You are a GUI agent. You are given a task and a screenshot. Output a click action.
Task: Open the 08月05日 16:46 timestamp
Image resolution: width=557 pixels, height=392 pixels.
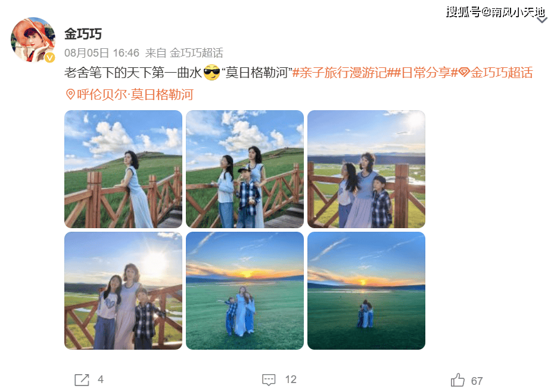[102, 53]
